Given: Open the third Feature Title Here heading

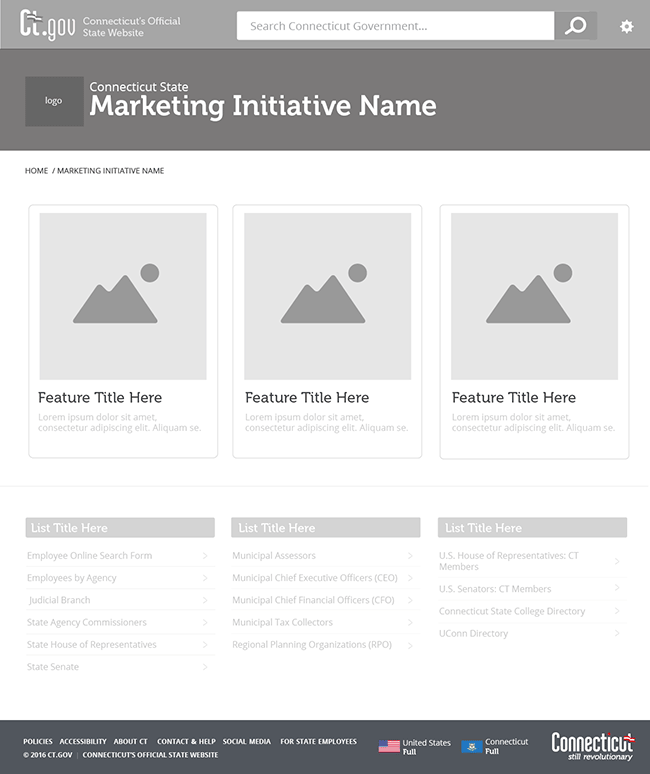Looking at the screenshot, I should point(513,397).
